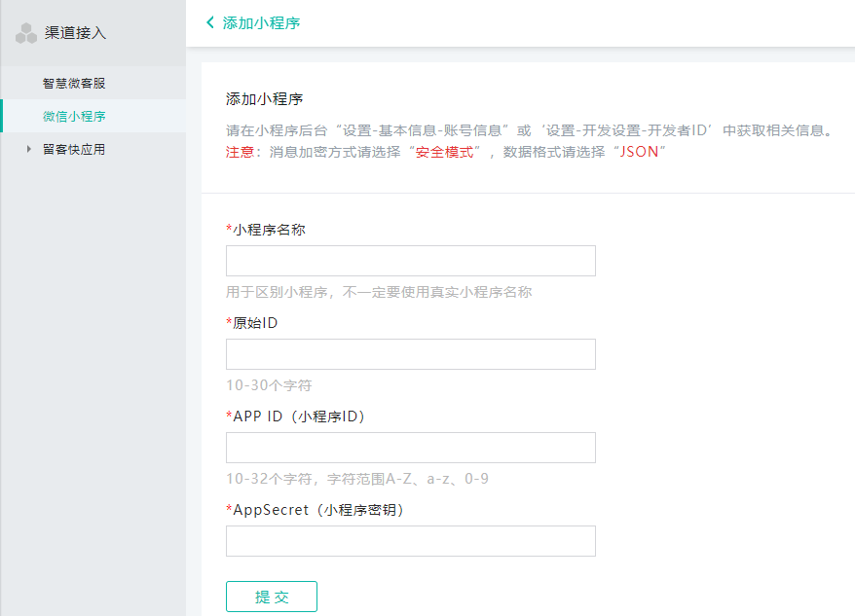Screen dimensions: 855x616
Task: Click the 渠道接入 sidebar title
Action: (75, 33)
